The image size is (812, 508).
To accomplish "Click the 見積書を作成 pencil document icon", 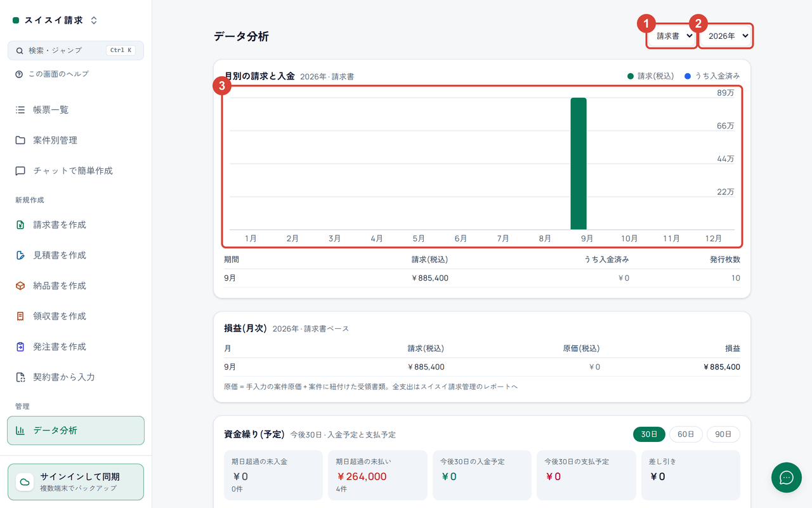I will click(x=20, y=255).
